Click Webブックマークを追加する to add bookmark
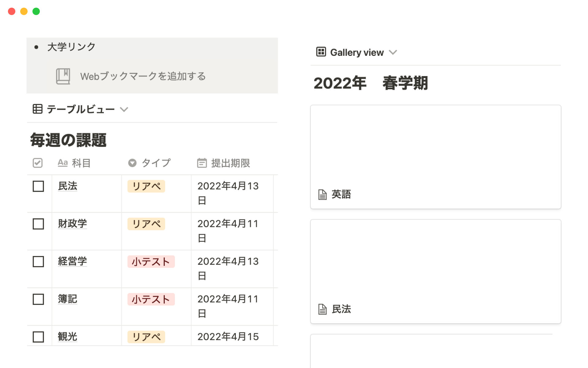 [143, 76]
